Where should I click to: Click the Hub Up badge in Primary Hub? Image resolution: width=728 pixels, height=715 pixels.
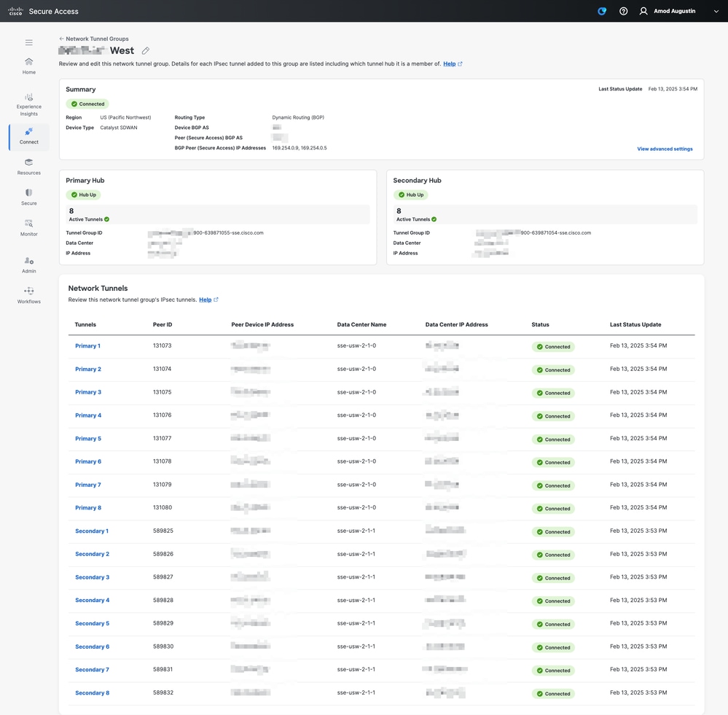[x=84, y=195]
